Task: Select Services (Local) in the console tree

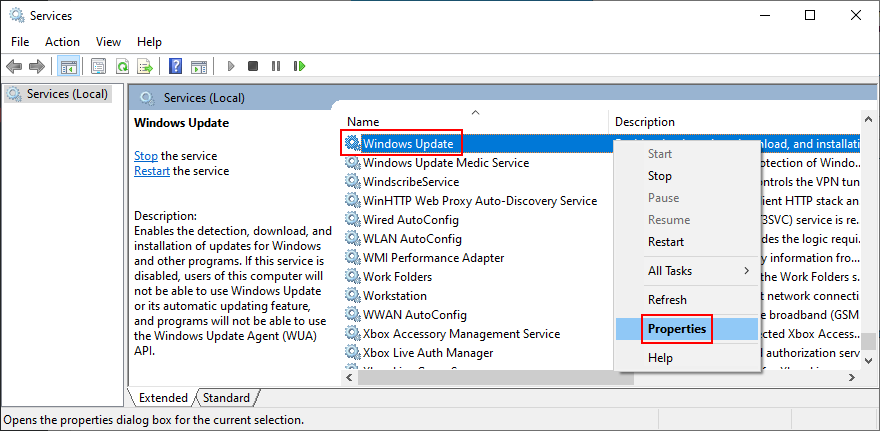Action: point(67,94)
